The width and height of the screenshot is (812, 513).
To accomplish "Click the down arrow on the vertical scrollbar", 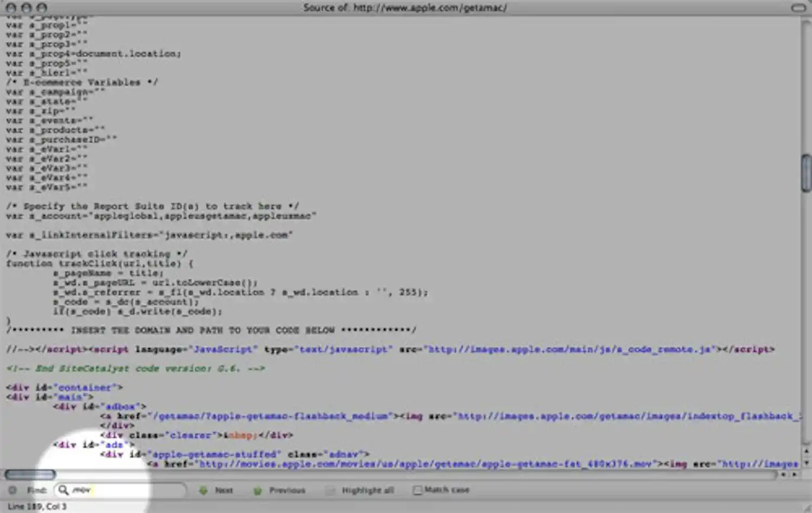I will [806, 463].
